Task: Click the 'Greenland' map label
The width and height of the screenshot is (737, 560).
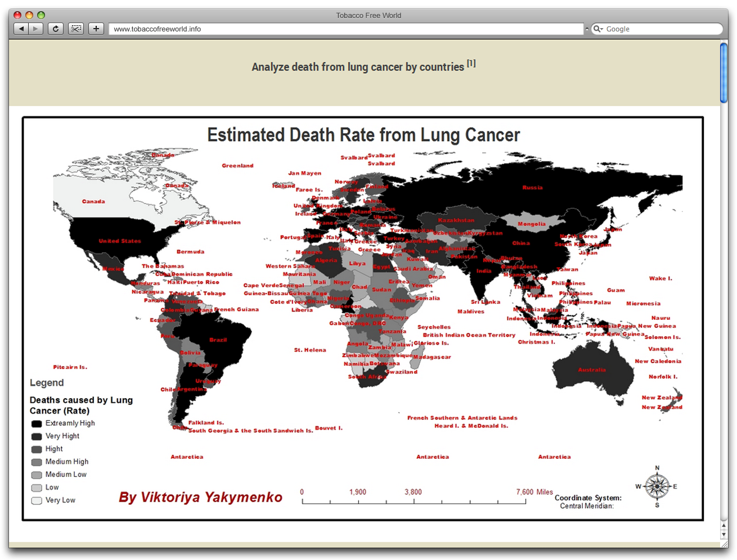Action: pos(237,166)
